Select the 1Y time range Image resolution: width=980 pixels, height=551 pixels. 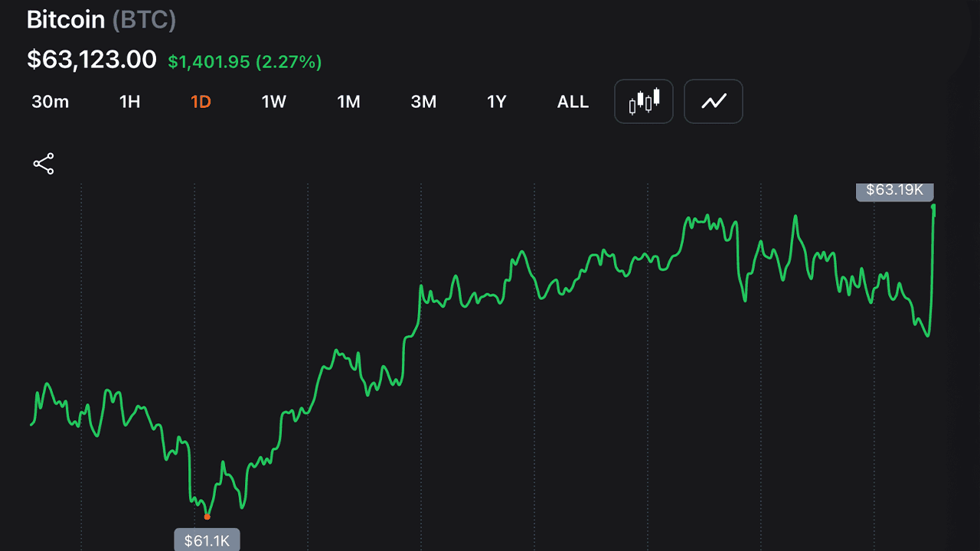click(x=497, y=102)
